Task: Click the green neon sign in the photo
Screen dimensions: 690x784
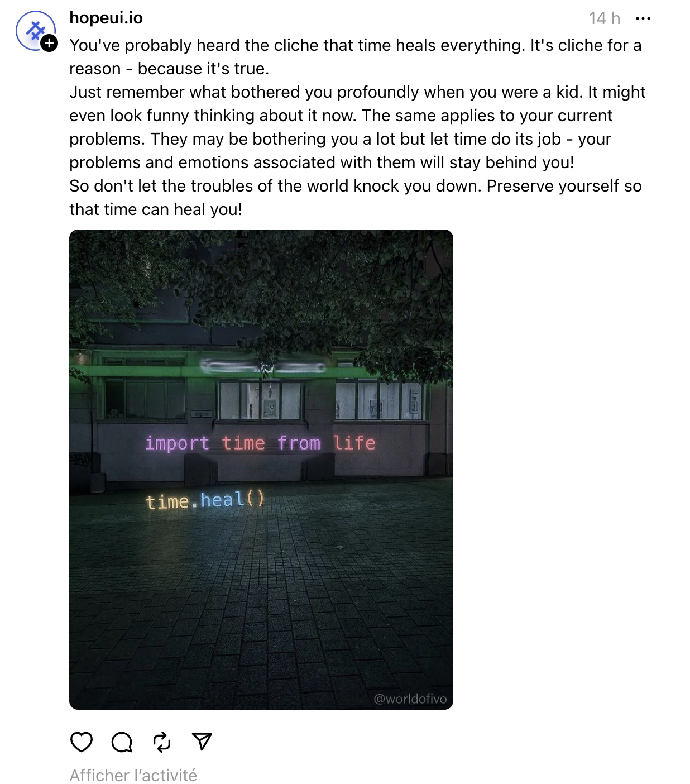Action: point(263,367)
